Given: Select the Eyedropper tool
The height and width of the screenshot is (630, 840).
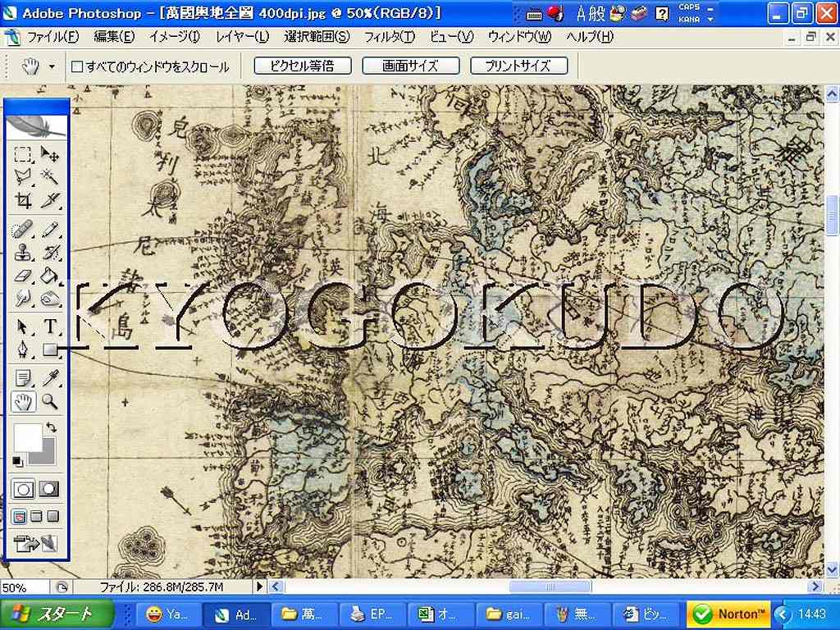Looking at the screenshot, I should 50,378.
